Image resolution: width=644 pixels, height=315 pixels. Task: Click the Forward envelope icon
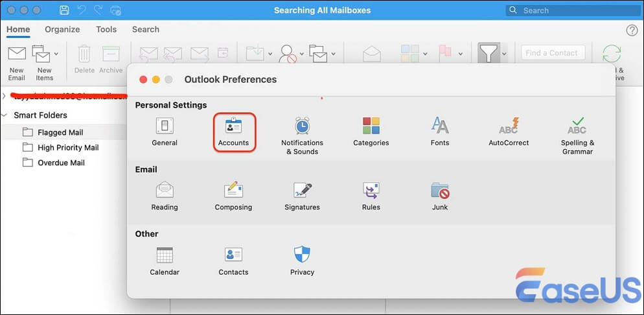tap(200, 54)
